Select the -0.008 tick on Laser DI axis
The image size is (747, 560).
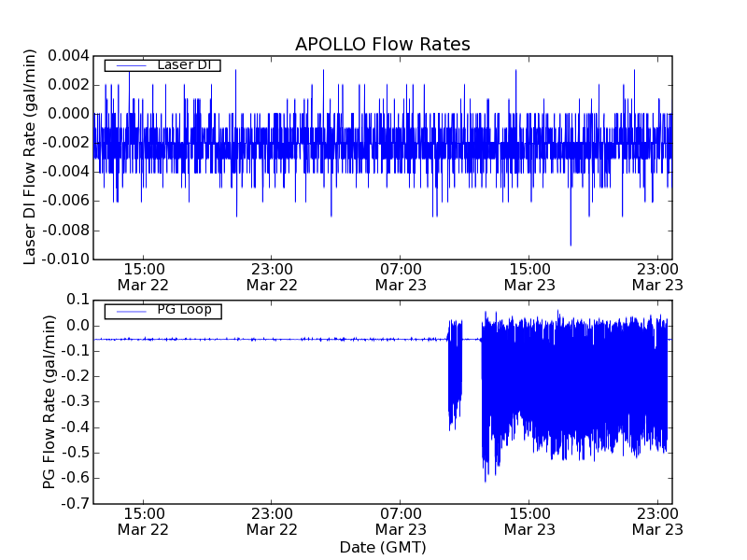(65, 231)
